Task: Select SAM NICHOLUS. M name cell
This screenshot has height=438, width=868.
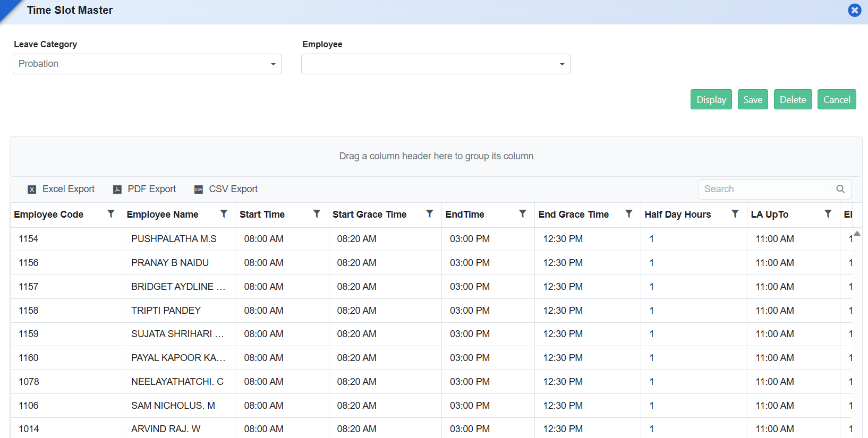Action: pos(180,406)
